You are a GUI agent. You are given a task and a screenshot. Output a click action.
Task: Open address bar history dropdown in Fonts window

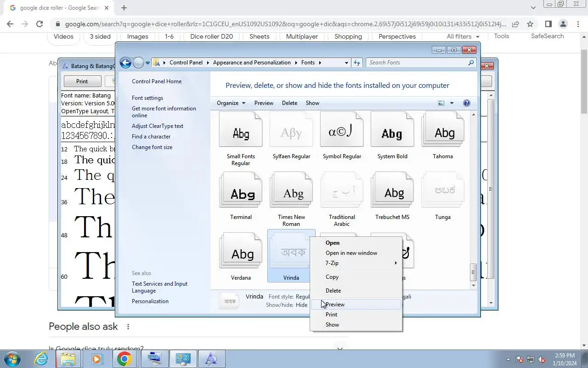point(346,63)
